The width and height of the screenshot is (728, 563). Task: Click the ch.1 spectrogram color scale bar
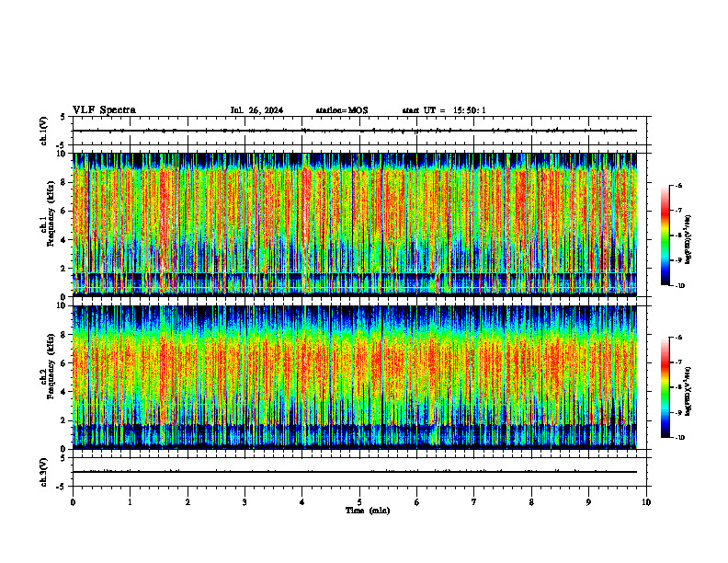[665, 236]
